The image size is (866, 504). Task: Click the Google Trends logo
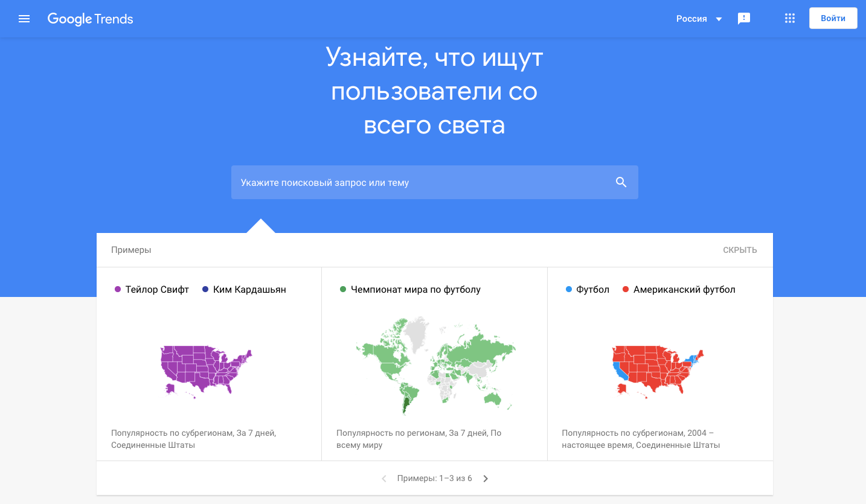[x=91, y=19]
